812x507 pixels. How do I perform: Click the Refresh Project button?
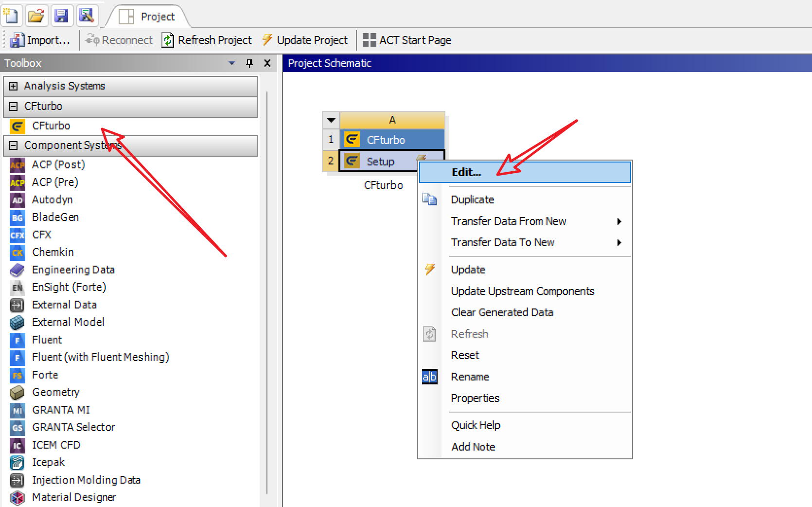click(207, 40)
